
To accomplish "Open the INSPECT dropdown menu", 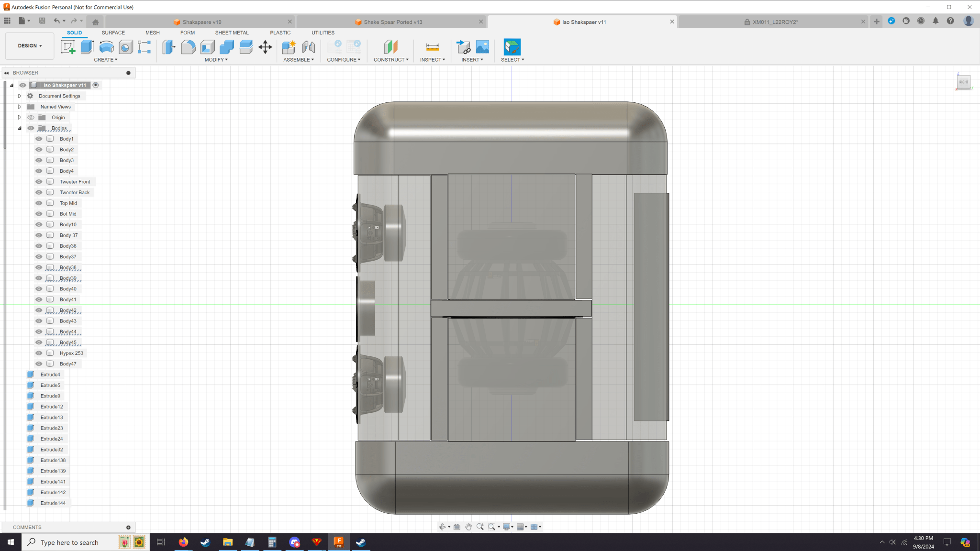I will 433,60.
